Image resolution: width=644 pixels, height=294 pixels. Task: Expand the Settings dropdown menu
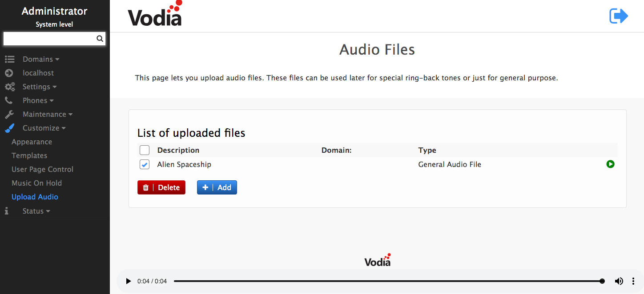click(x=39, y=87)
